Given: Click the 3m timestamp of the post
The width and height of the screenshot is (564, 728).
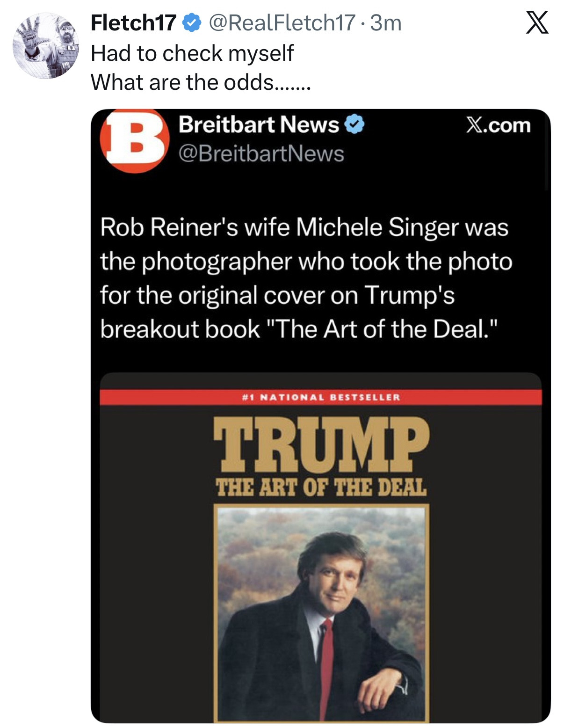Looking at the screenshot, I should [386, 22].
